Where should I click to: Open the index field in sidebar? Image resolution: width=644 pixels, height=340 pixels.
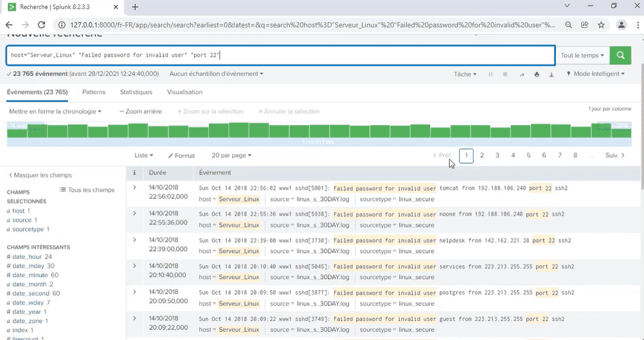[x=20, y=330]
